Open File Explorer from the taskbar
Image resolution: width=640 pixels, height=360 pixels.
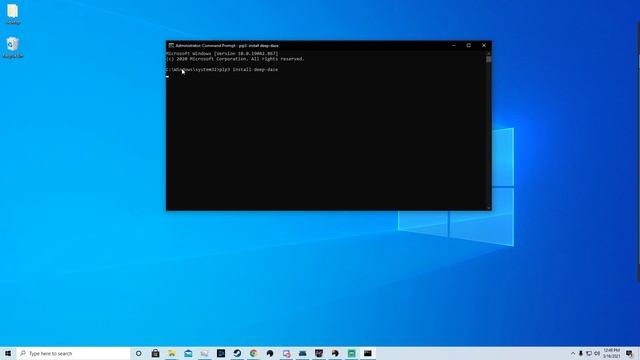pyautogui.click(x=172, y=353)
